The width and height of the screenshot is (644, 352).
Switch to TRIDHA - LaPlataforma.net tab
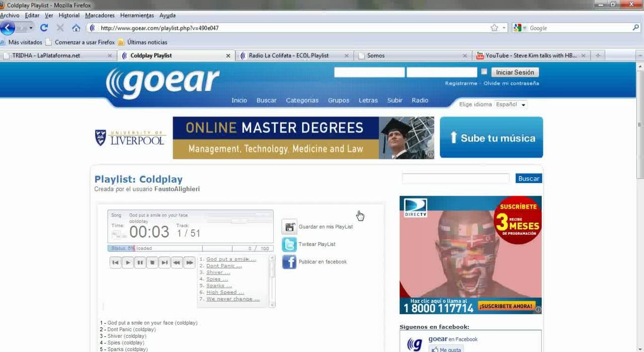pyautogui.click(x=58, y=56)
